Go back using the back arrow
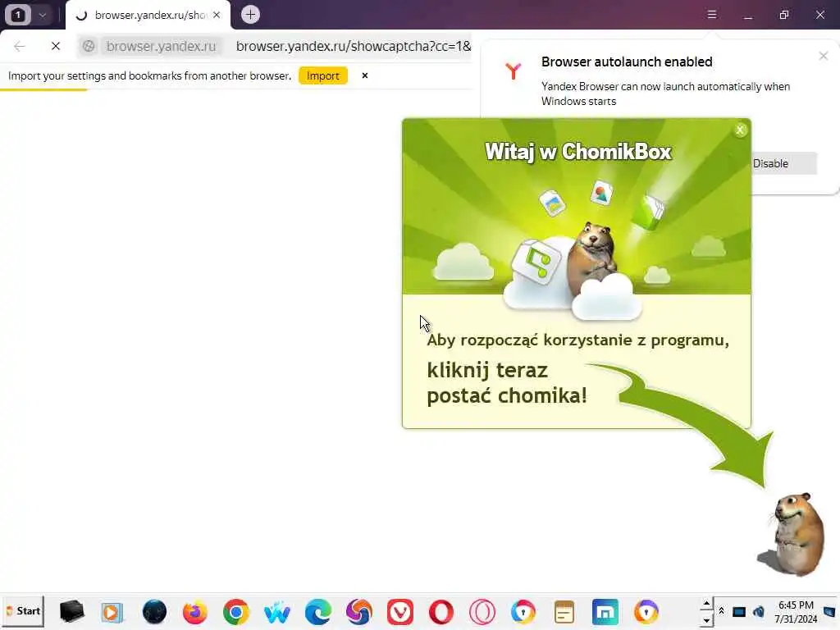Screen dimensions: 840x630 20,46
